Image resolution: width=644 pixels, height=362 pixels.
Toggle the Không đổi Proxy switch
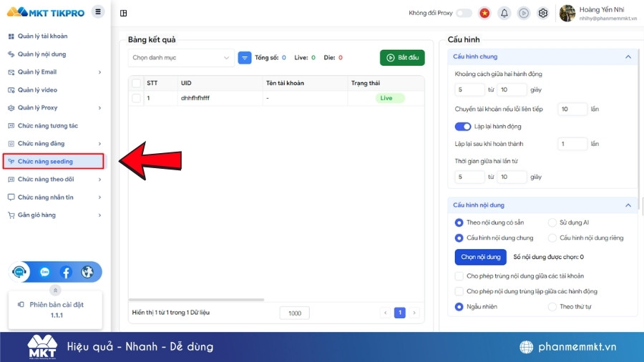[x=464, y=13]
